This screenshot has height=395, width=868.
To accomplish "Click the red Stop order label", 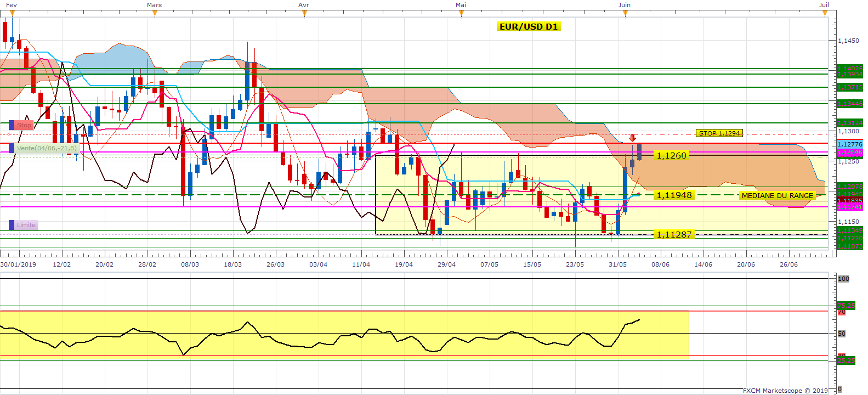I will (24, 126).
